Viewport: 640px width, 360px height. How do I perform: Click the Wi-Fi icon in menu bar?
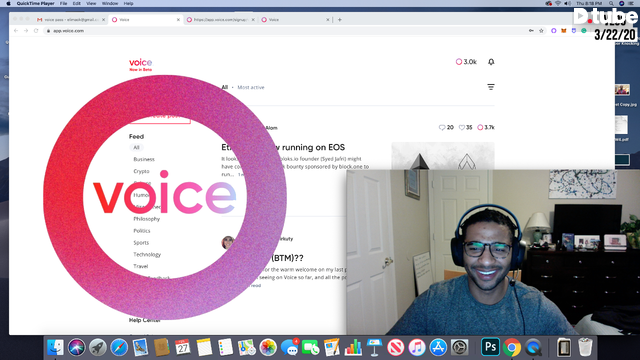[x=558, y=3]
